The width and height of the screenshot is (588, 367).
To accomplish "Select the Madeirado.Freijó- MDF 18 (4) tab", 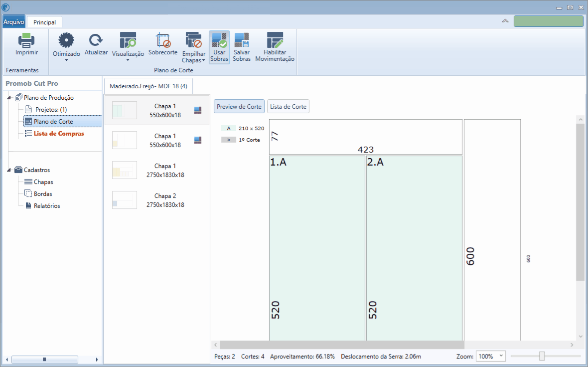I will coord(148,86).
